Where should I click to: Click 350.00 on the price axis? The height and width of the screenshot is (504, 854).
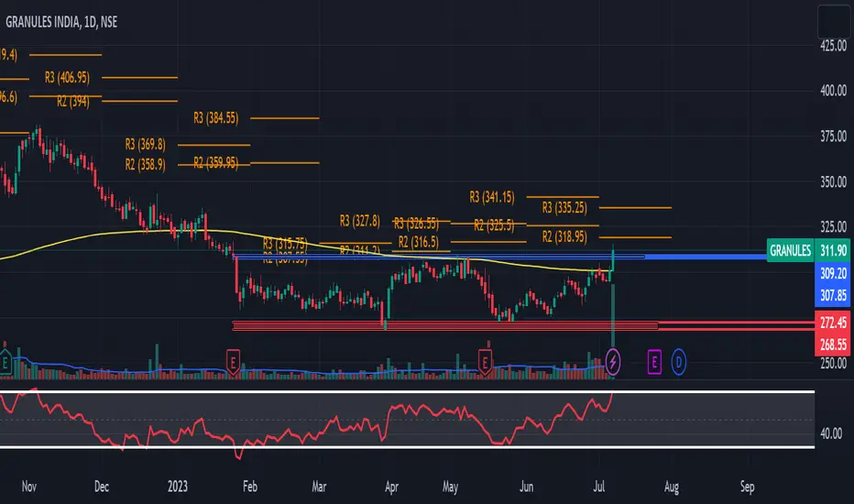(833, 181)
